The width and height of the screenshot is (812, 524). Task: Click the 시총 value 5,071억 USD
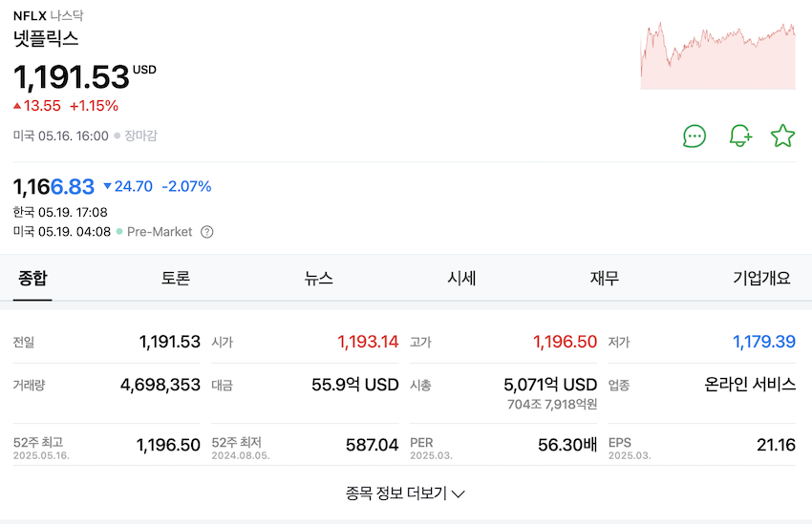[550, 385]
